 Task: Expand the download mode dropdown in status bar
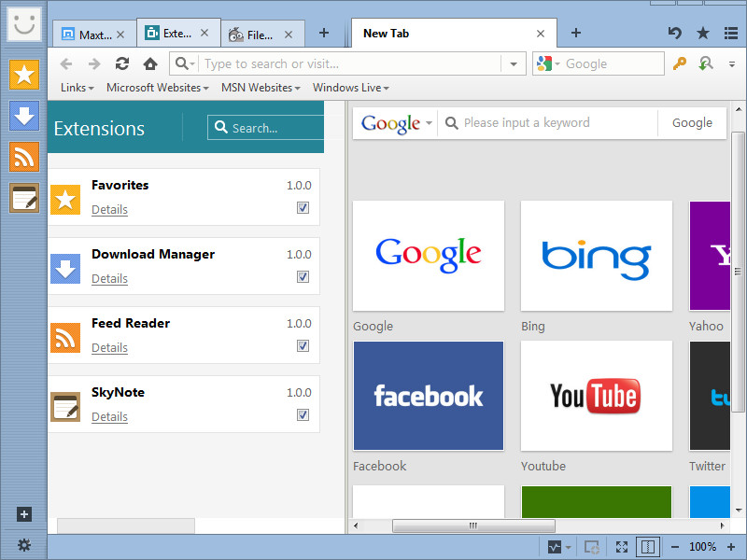click(x=568, y=547)
